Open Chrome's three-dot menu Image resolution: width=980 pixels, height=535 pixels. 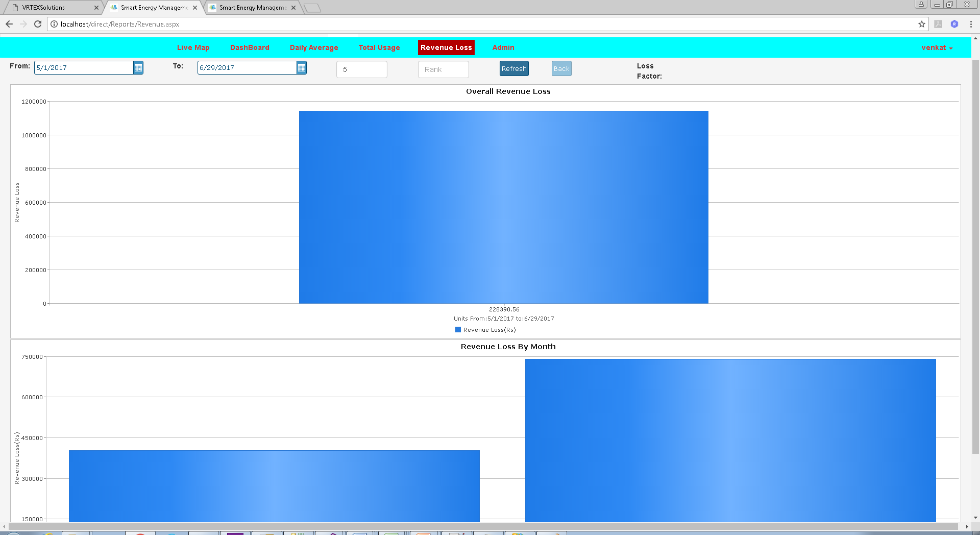(970, 24)
